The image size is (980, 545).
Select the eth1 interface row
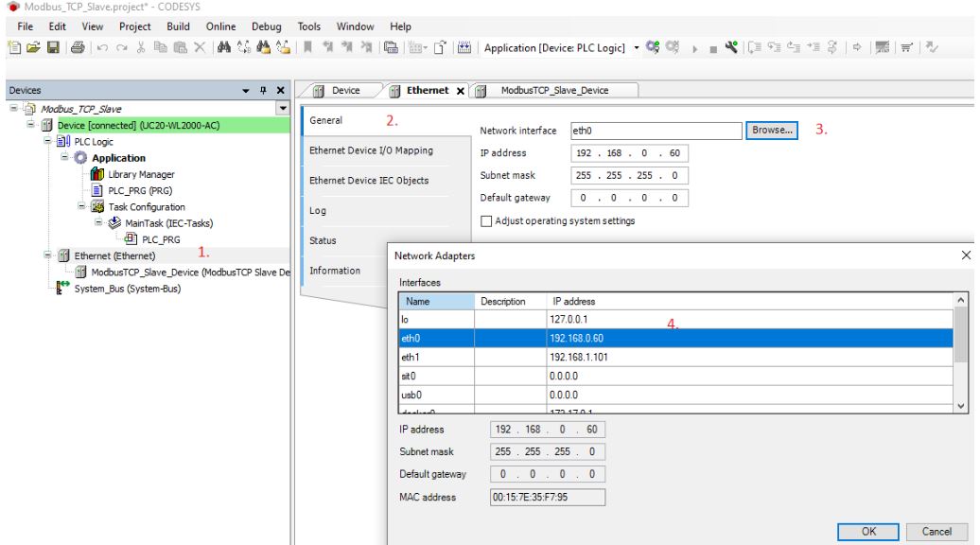676,358
